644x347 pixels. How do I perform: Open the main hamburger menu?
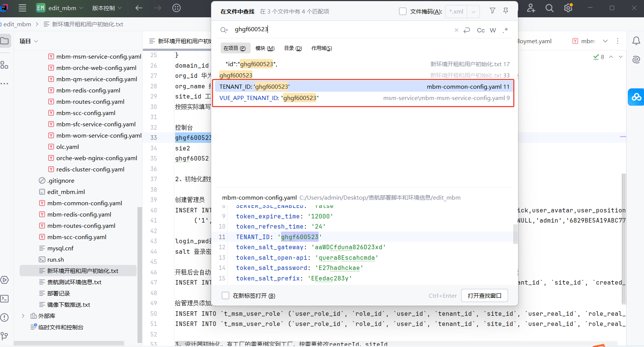click(22, 8)
